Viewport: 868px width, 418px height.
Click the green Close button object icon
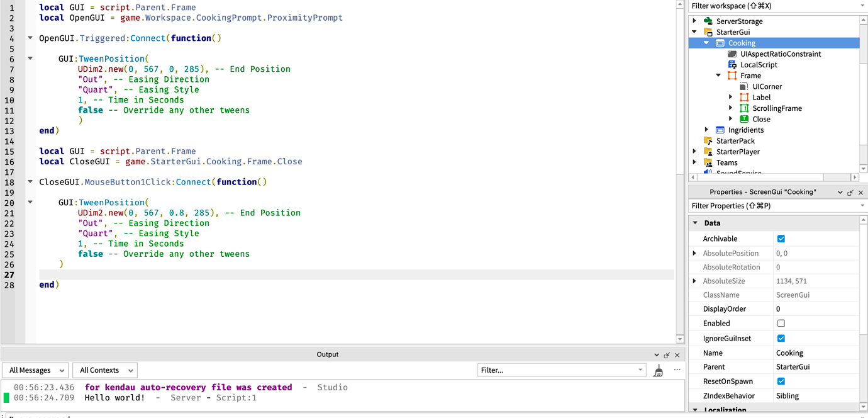pos(744,119)
